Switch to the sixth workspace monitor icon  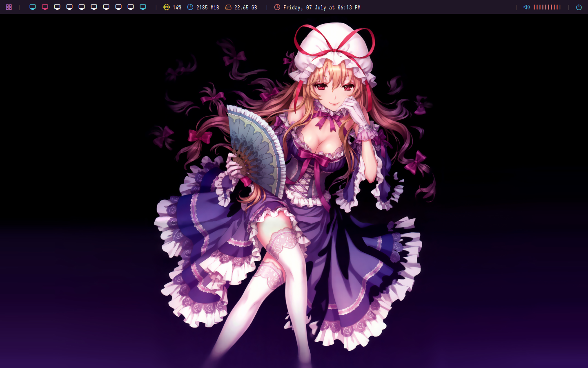tap(94, 7)
